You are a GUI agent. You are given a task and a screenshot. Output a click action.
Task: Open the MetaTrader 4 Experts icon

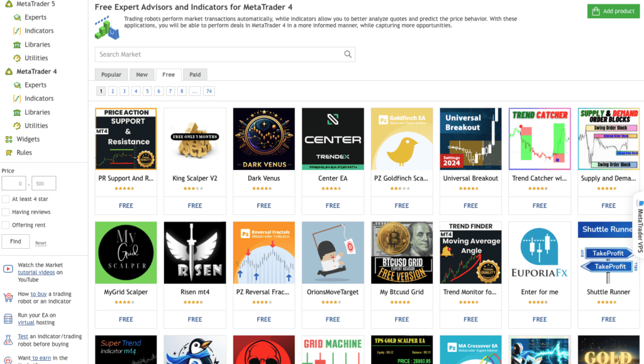tap(17, 85)
